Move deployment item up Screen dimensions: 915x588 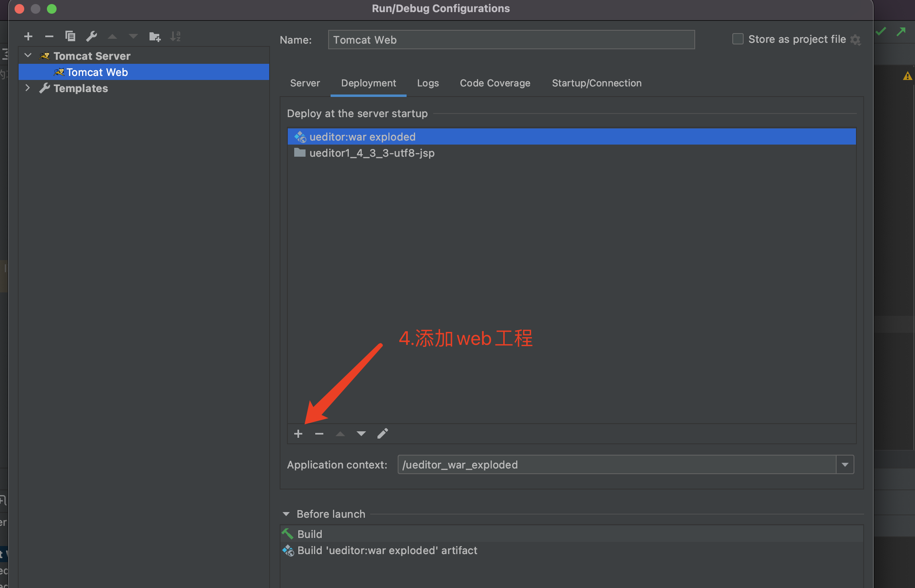(x=340, y=434)
